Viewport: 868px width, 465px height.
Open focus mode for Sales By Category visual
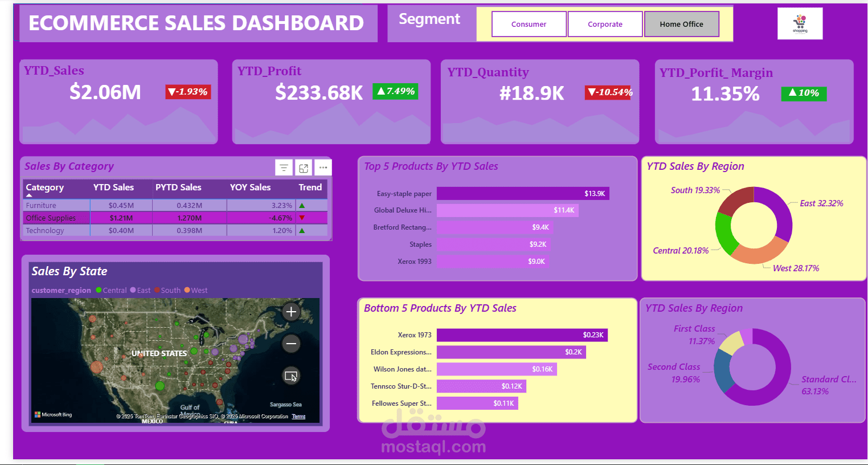click(x=303, y=168)
